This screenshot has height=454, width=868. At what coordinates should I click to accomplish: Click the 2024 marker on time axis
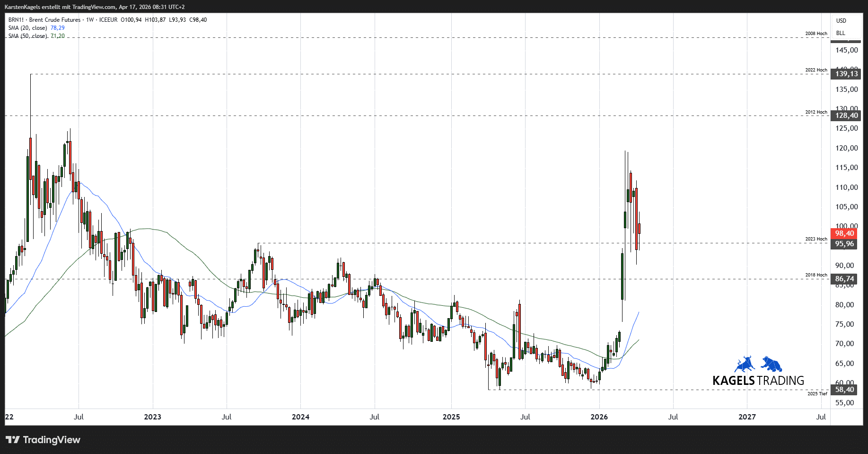300,417
